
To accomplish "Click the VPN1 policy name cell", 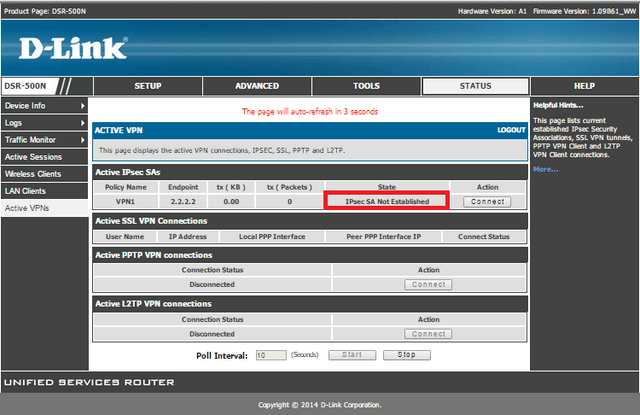I will click(125, 202).
